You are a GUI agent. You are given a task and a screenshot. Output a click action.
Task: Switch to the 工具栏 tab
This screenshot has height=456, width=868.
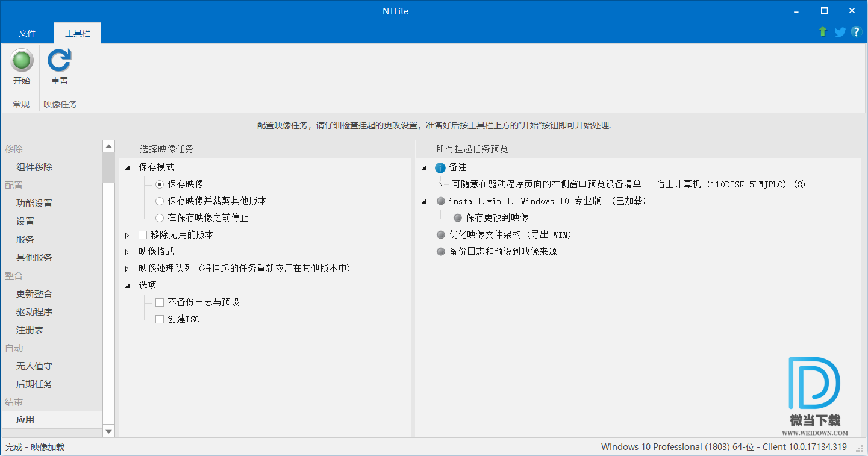pyautogui.click(x=78, y=33)
